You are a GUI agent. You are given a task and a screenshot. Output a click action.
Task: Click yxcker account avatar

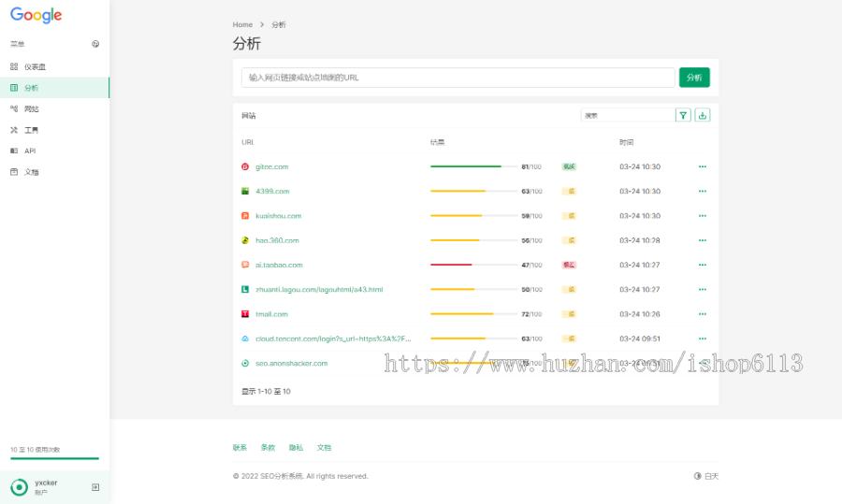point(20,487)
